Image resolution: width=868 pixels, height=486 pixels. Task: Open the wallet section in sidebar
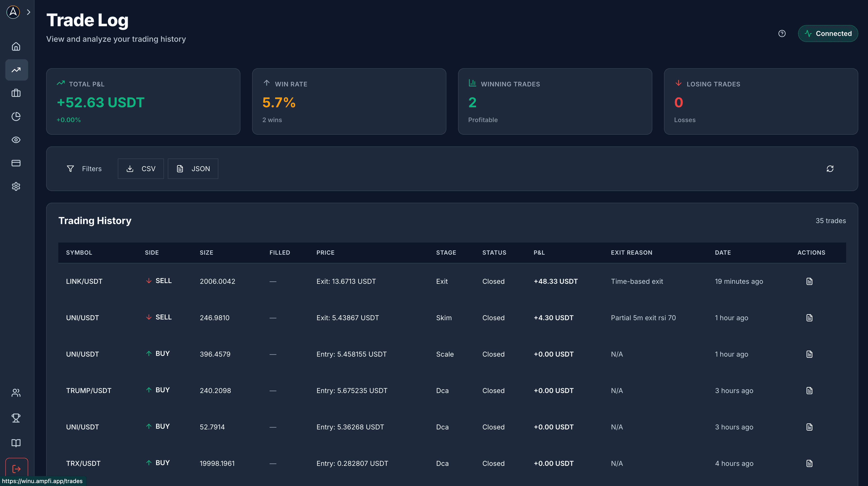pos(16,163)
